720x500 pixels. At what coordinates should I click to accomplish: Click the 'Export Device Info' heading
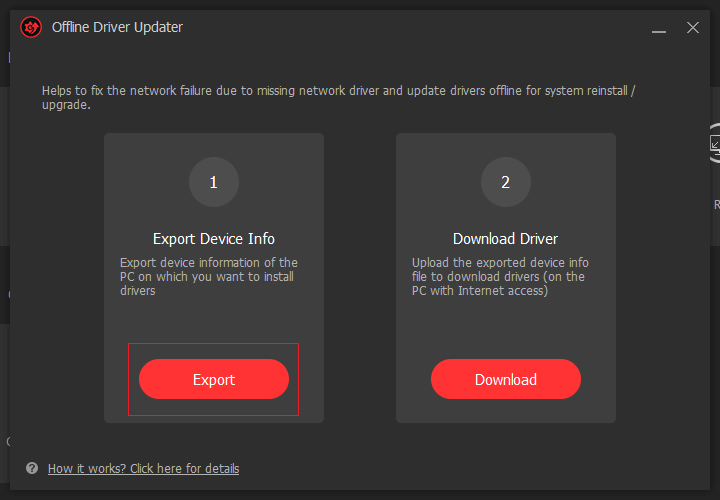(x=213, y=239)
